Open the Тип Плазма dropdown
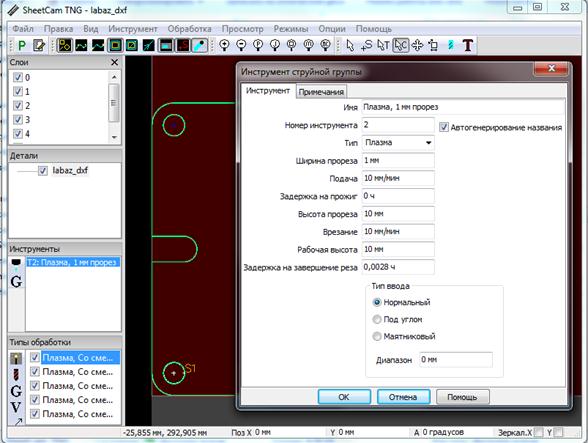Image resolution: width=588 pixels, height=443 pixels. (x=398, y=143)
